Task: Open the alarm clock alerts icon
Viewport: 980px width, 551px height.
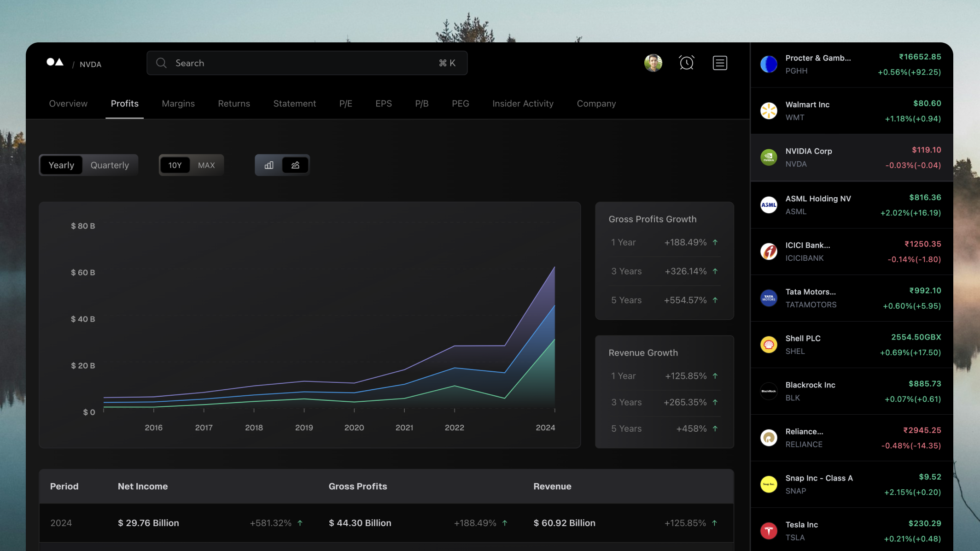Action: (686, 63)
